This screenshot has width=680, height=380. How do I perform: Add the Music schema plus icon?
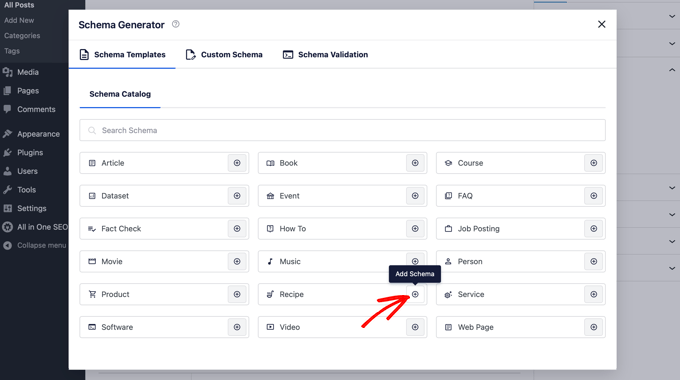pos(415,262)
